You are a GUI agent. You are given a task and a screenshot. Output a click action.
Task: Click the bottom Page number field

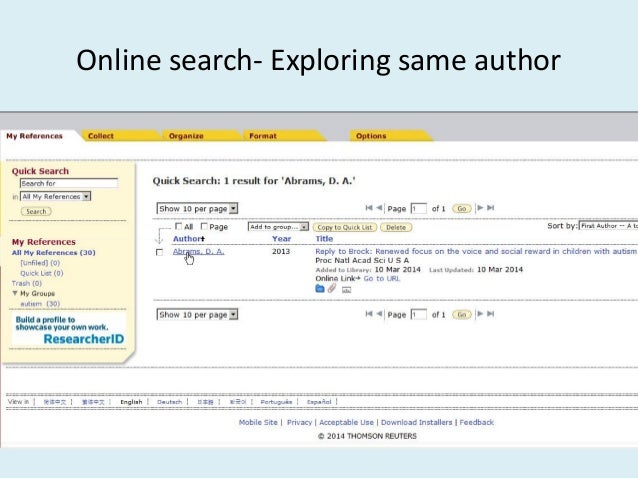pos(419,315)
